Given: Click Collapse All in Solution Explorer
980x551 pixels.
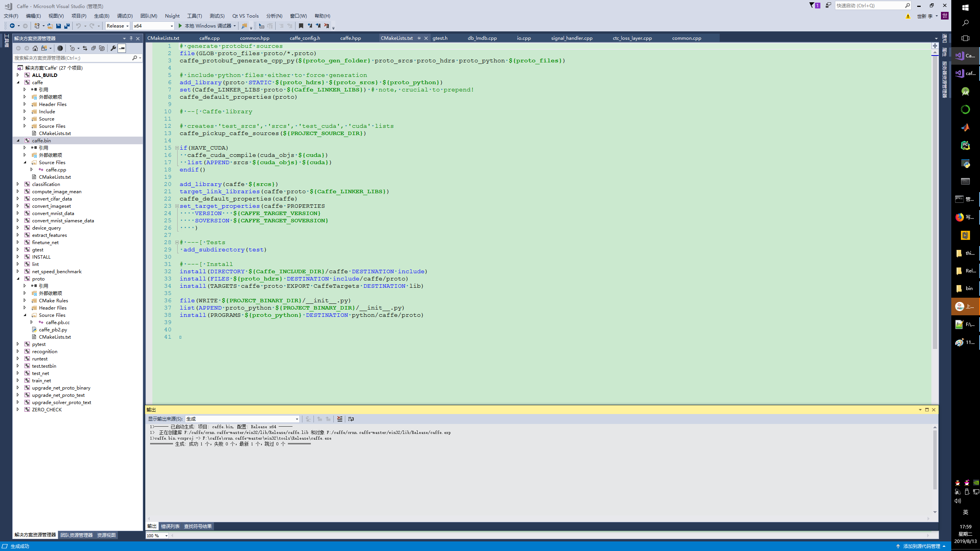Looking at the screenshot, I should pos(93,48).
